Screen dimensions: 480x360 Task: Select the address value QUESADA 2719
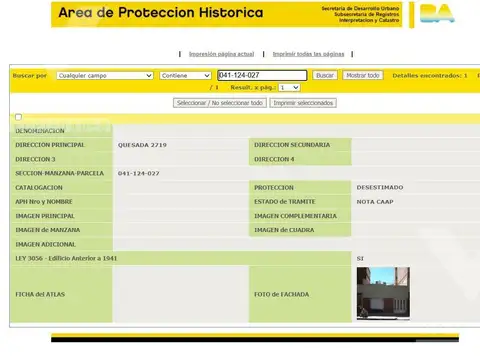pyautogui.click(x=142, y=145)
